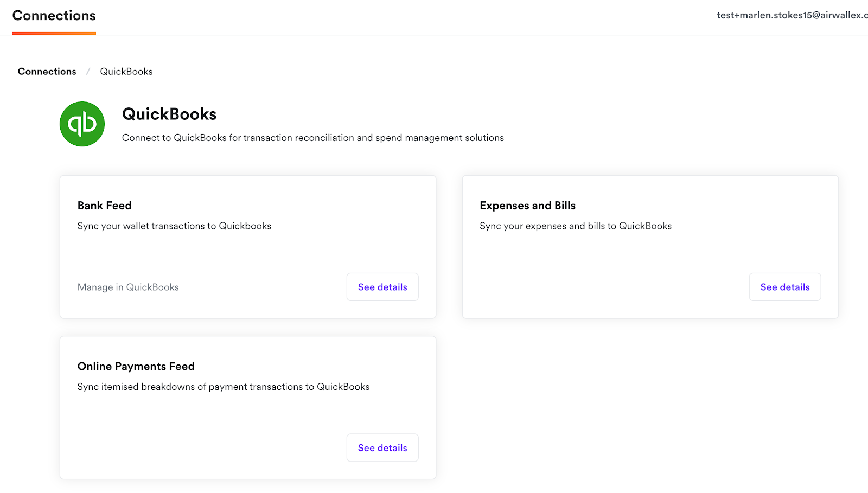
Task: Click the 'Connect to QuickBooks' tagline text
Action: tap(313, 138)
